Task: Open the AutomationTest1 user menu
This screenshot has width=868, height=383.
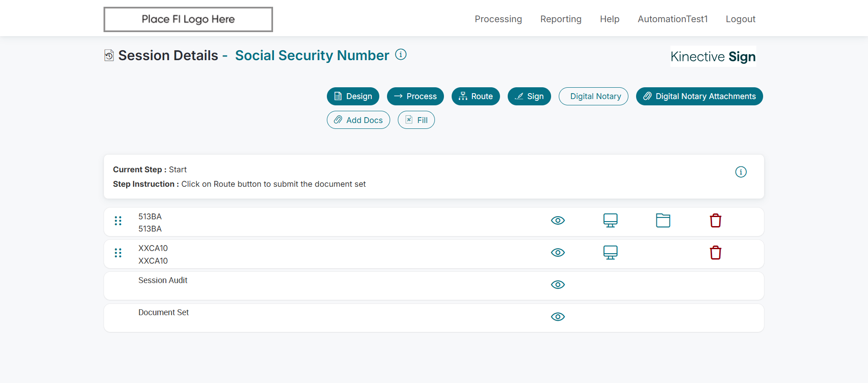Action: click(672, 19)
